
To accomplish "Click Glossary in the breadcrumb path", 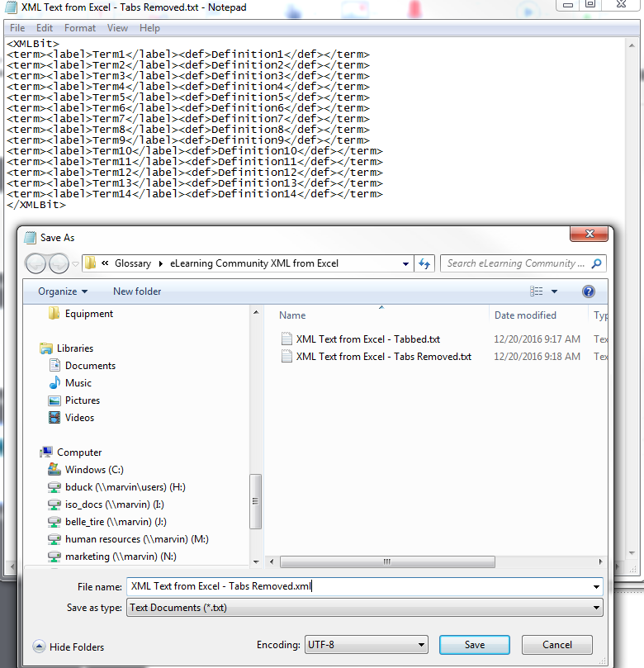I will tap(133, 263).
